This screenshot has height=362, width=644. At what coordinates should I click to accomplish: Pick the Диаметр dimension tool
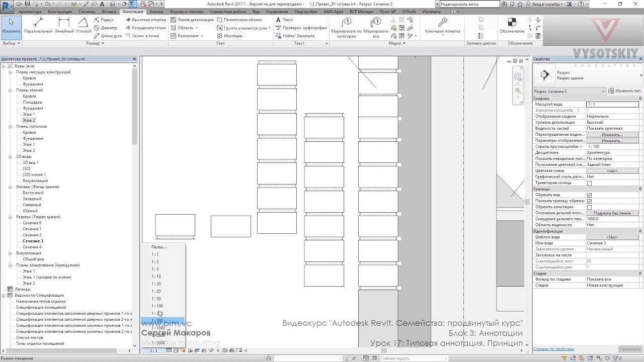[x=106, y=28]
